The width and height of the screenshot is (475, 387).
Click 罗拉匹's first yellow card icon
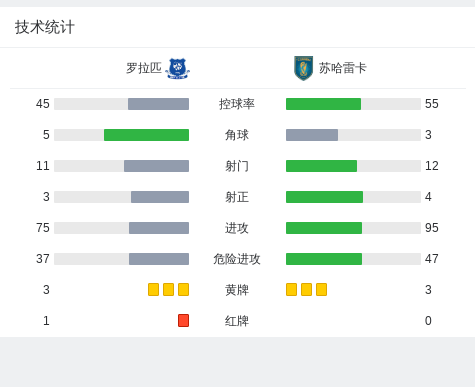153,289
